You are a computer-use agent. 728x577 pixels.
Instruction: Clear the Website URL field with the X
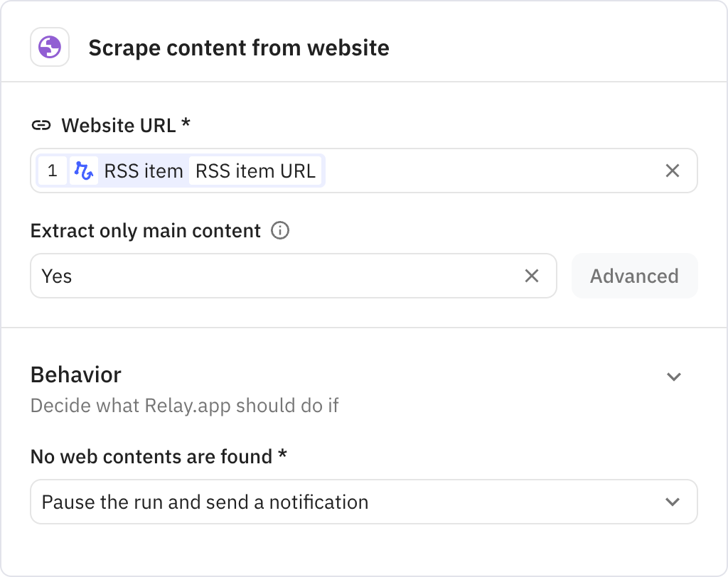[671, 171]
